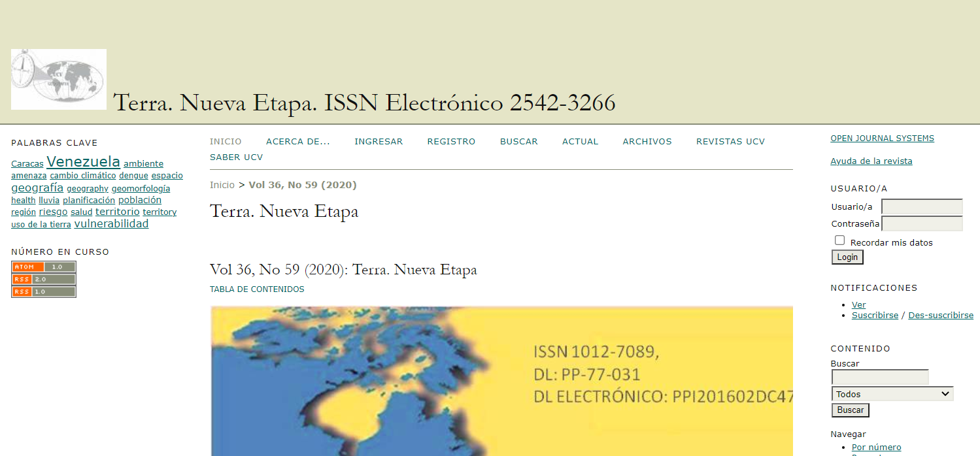Click the Buscar search text box
The width and height of the screenshot is (980, 456).
pyautogui.click(x=880, y=378)
